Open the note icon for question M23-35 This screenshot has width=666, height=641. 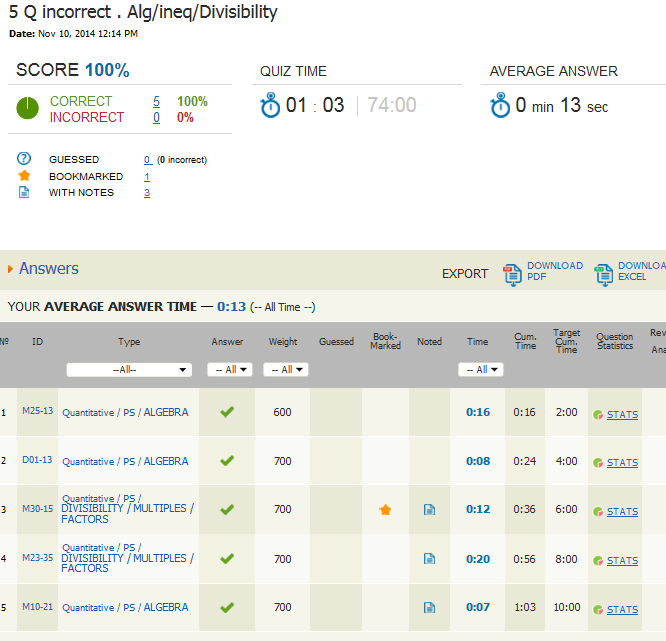(x=429, y=559)
